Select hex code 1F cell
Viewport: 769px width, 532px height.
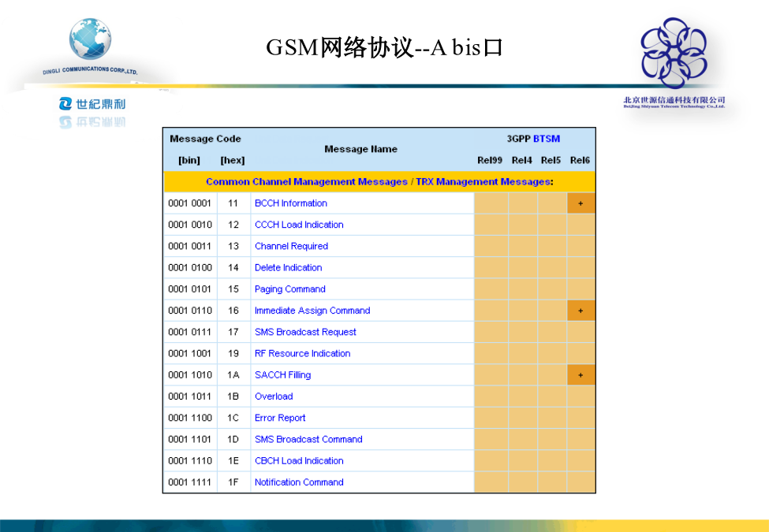233,482
